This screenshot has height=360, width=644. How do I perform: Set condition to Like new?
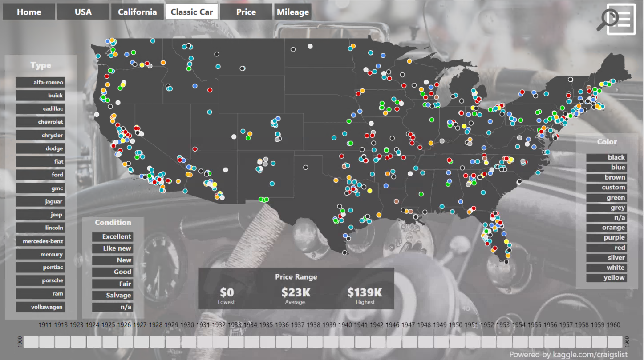point(113,248)
